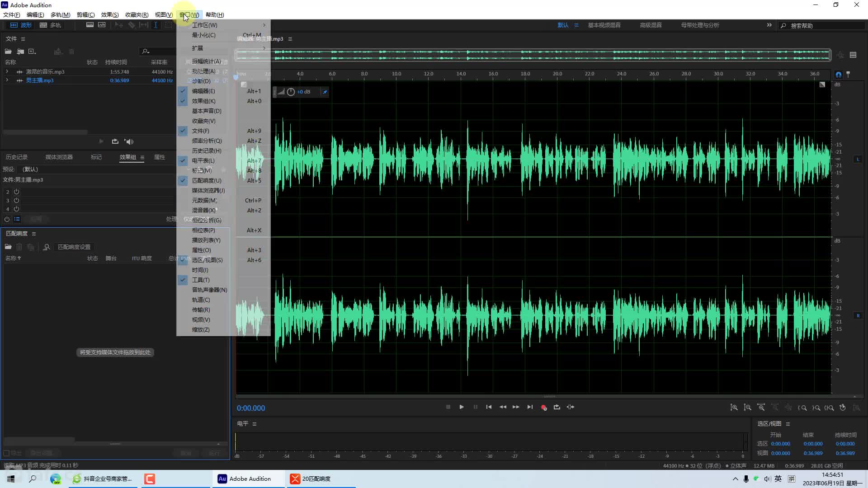Select the 基本视频混音 workspace
Image resolution: width=868 pixels, height=488 pixels.
pyautogui.click(x=604, y=25)
